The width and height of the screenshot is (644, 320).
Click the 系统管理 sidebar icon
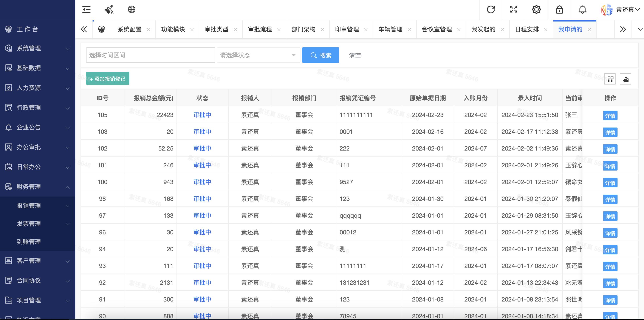(x=8, y=48)
